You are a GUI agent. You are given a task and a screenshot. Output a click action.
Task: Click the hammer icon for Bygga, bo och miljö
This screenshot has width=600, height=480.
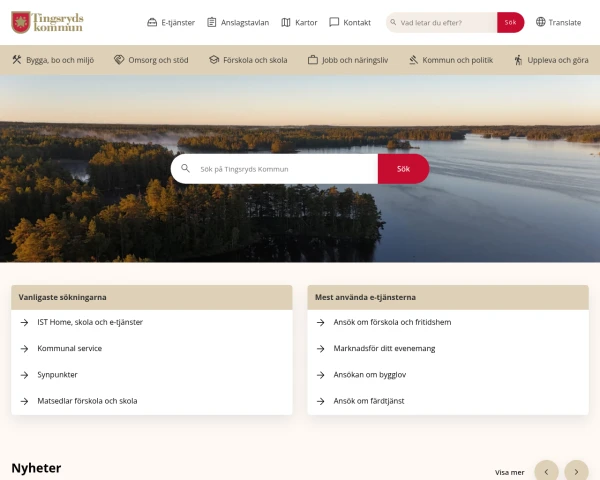pyautogui.click(x=17, y=60)
